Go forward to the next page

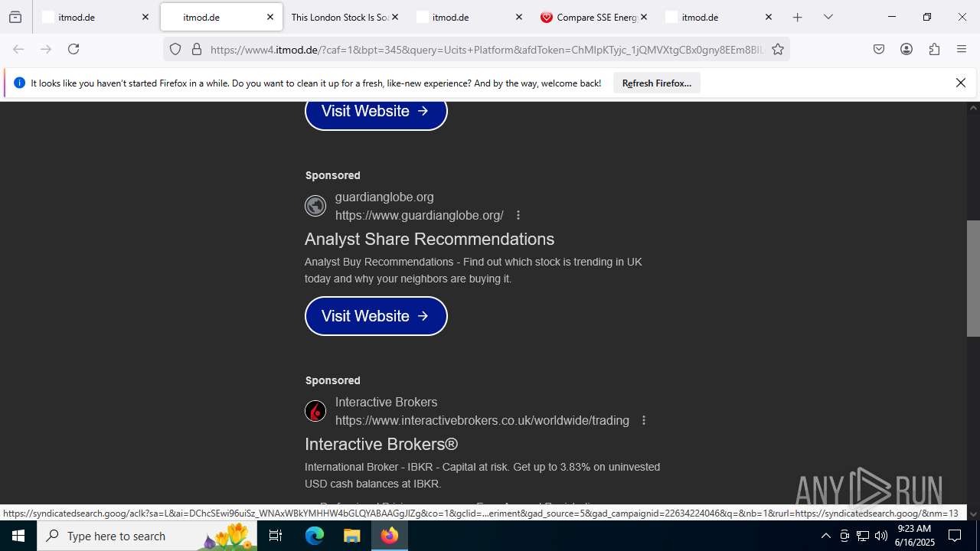pos(46,49)
